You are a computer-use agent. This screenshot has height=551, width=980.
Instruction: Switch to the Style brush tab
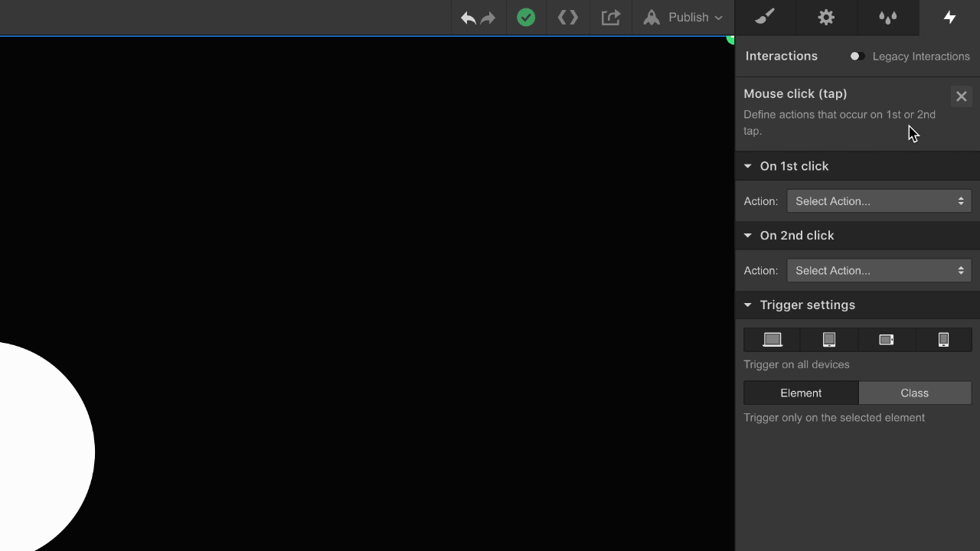click(x=766, y=18)
